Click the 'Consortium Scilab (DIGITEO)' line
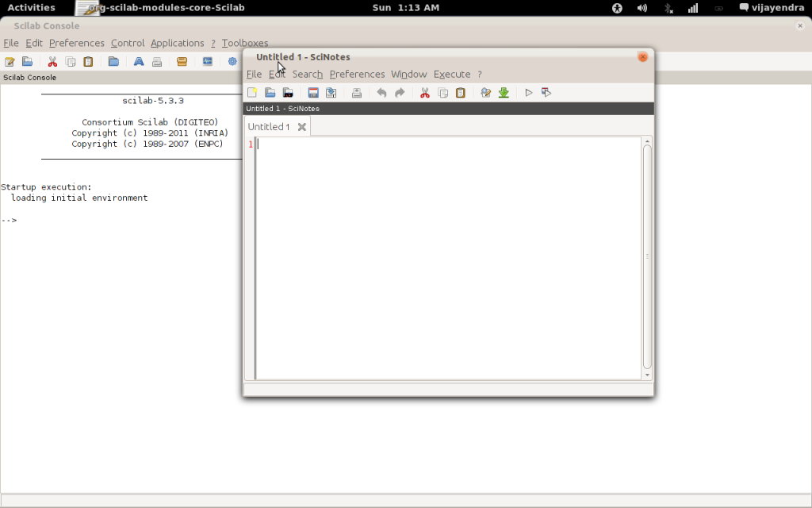The height and width of the screenshot is (508, 812). (150, 122)
